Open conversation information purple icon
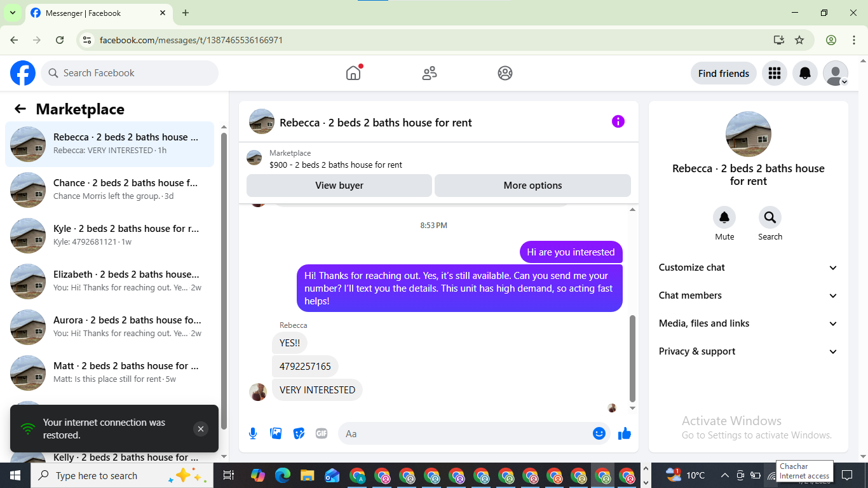This screenshot has height=488, width=868. pyautogui.click(x=618, y=121)
